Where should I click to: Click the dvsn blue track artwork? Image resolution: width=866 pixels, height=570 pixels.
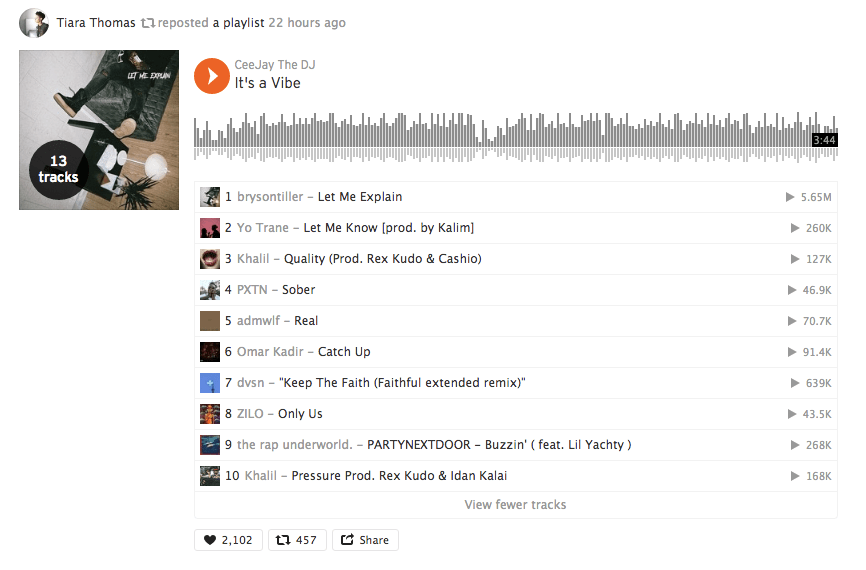(210, 383)
